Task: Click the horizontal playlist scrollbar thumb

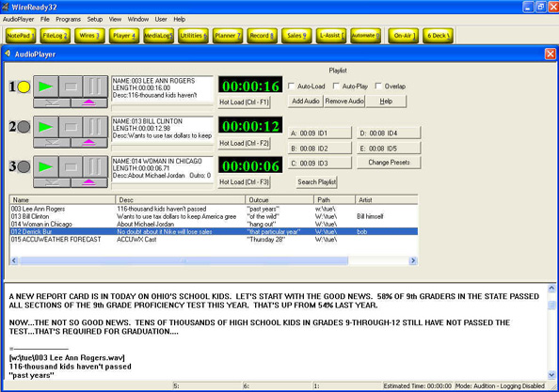Action: coord(184,261)
